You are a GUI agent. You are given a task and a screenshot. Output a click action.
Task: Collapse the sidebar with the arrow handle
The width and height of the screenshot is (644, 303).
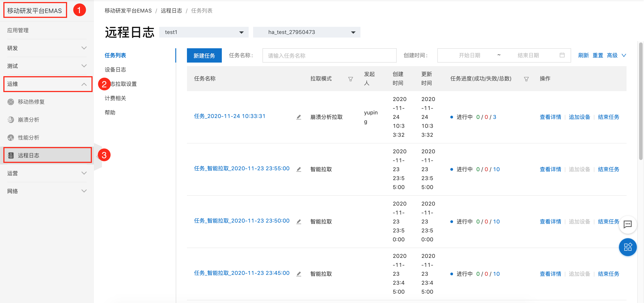[x=98, y=157]
